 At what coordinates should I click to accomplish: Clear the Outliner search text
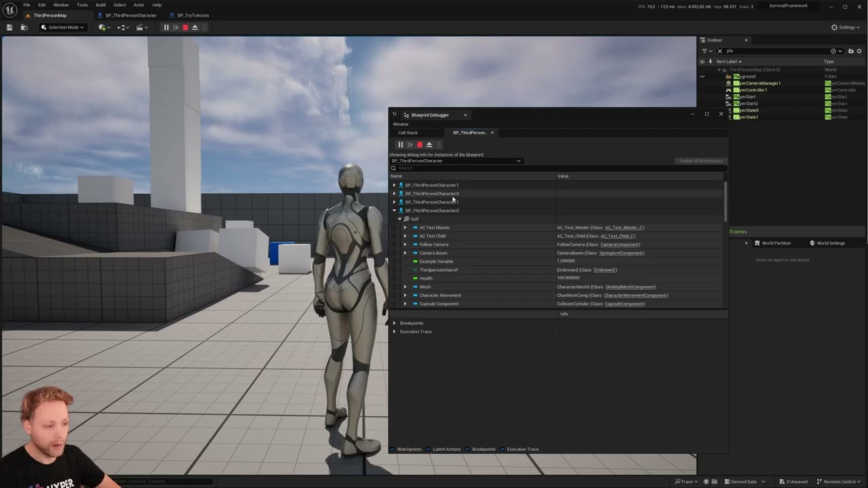click(719, 51)
